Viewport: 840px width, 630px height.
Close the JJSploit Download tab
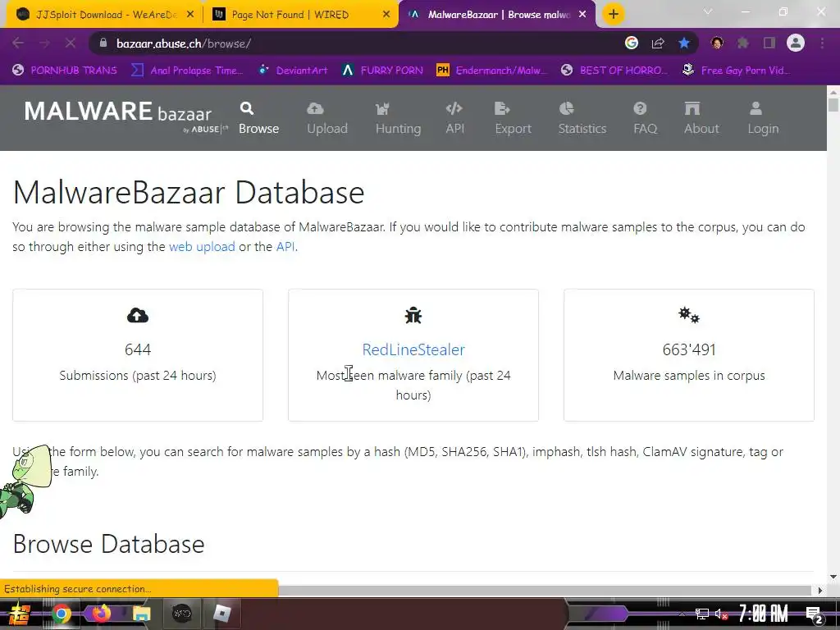point(190,15)
